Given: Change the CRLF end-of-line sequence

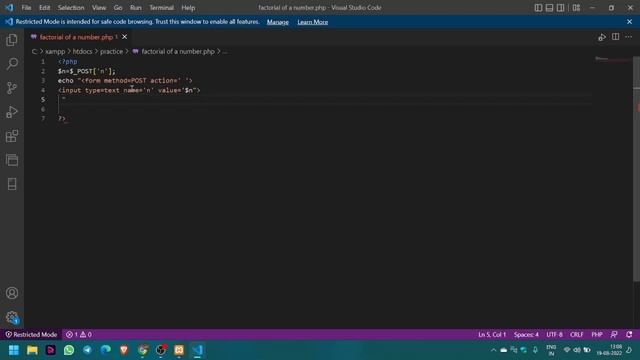Looking at the screenshot, I should [x=576, y=334].
